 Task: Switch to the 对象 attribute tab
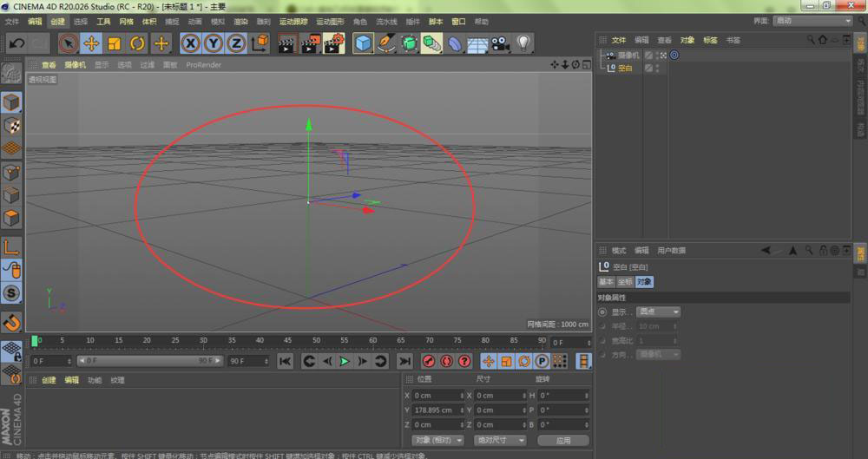[644, 282]
